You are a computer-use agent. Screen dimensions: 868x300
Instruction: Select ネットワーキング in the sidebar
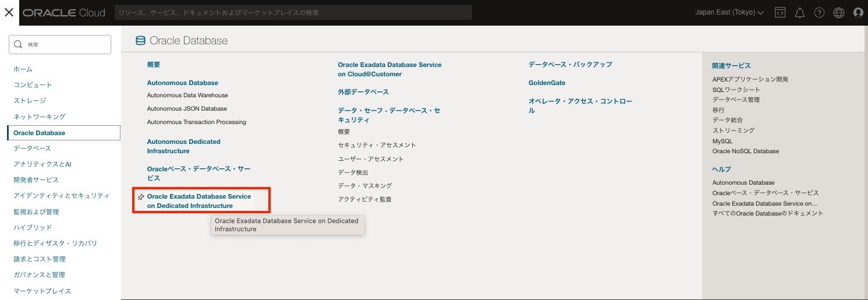(x=40, y=117)
